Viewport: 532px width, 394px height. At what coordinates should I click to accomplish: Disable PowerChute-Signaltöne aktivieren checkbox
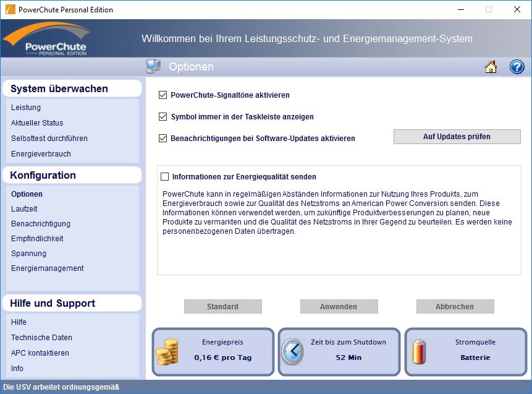163,95
